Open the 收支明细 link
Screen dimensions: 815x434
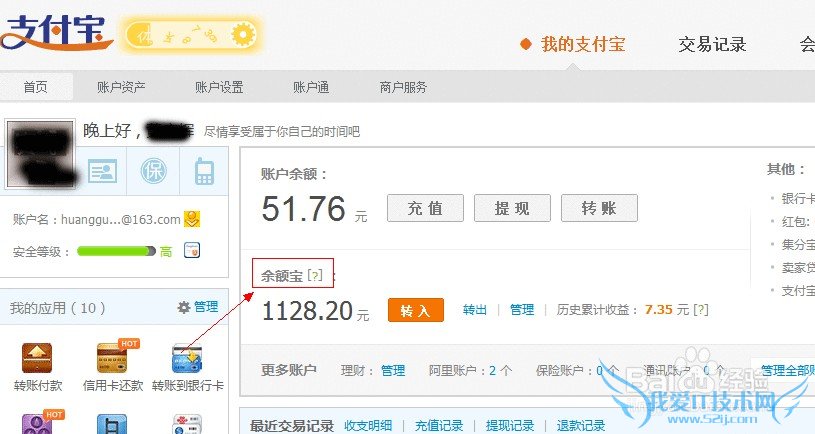click(x=367, y=426)
